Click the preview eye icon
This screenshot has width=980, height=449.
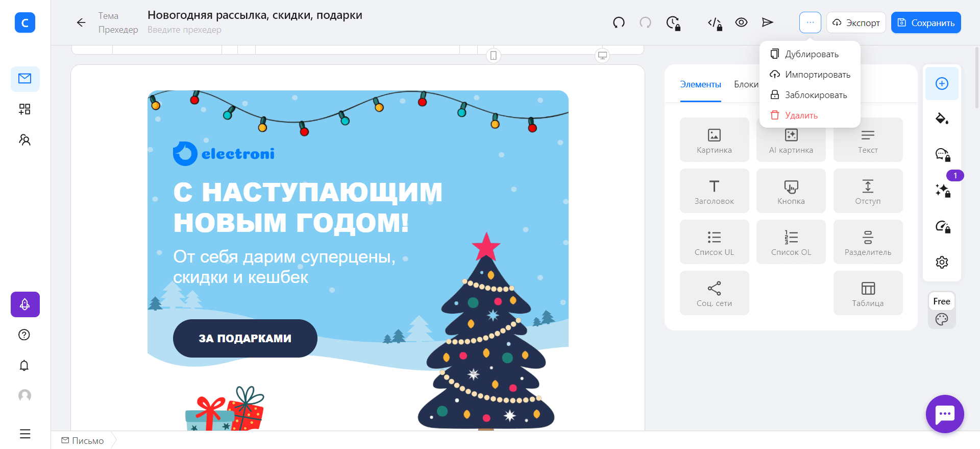[x=741, y=22]
